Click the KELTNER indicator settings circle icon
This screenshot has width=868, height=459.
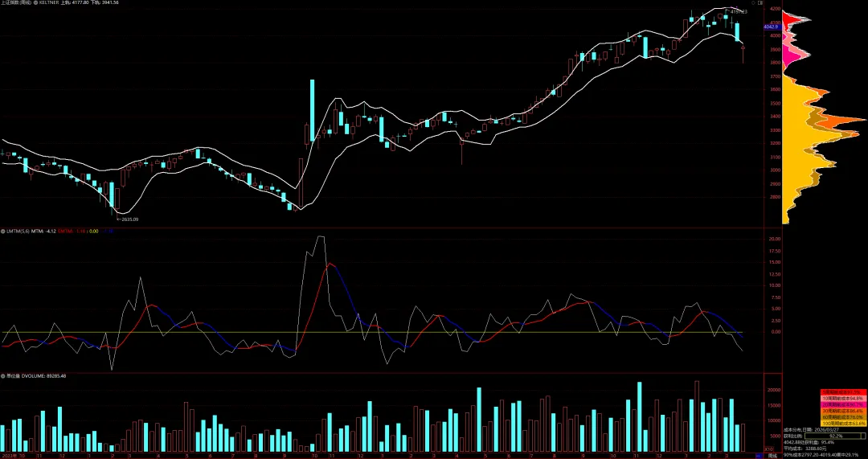coord(35,2)
